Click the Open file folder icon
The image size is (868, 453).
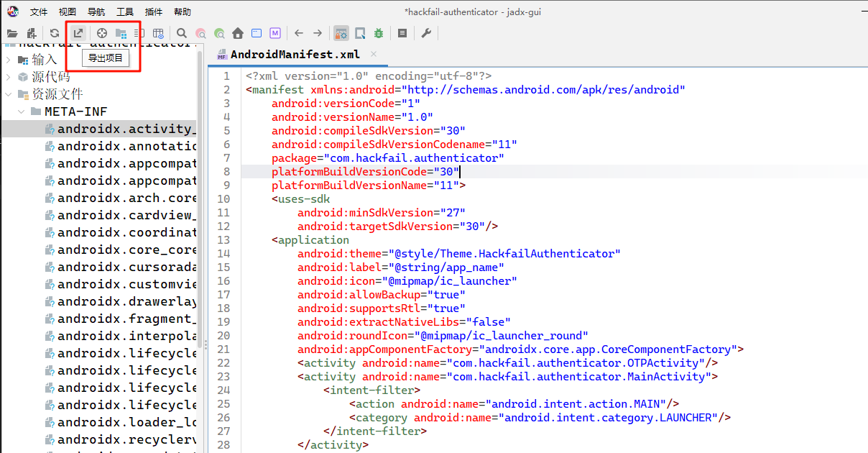pos(12,33)
